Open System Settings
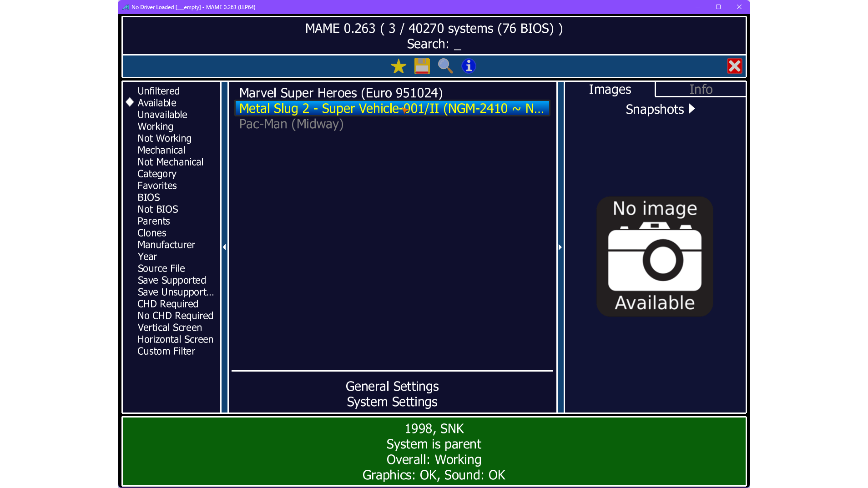868x488 pixels. 392,402
